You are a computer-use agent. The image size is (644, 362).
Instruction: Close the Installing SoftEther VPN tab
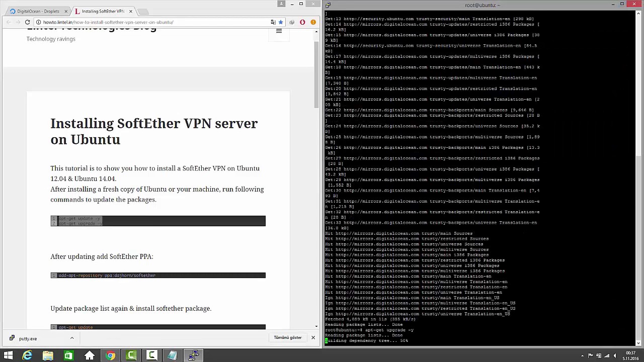coord(131,11)
